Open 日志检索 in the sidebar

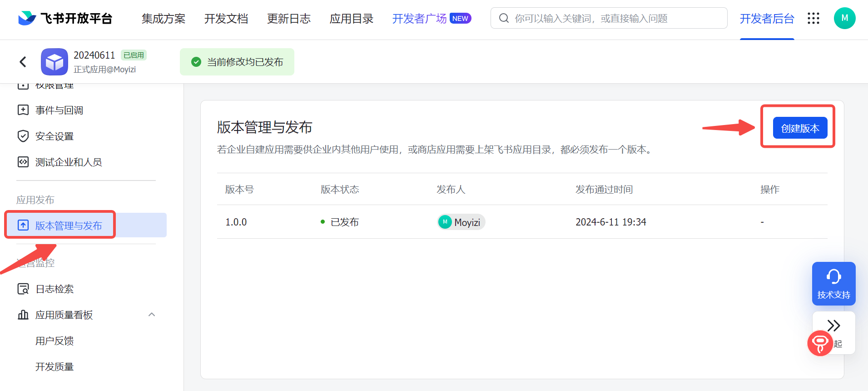(x=55, y=289)
